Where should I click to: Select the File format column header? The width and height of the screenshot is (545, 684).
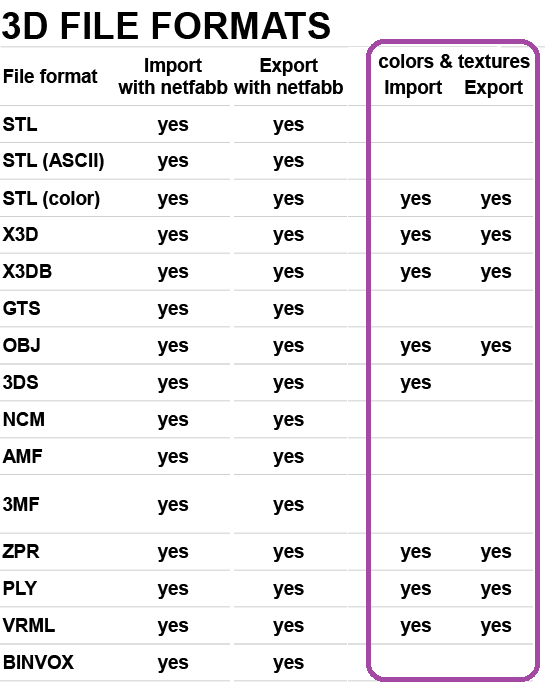coord(50,76)
